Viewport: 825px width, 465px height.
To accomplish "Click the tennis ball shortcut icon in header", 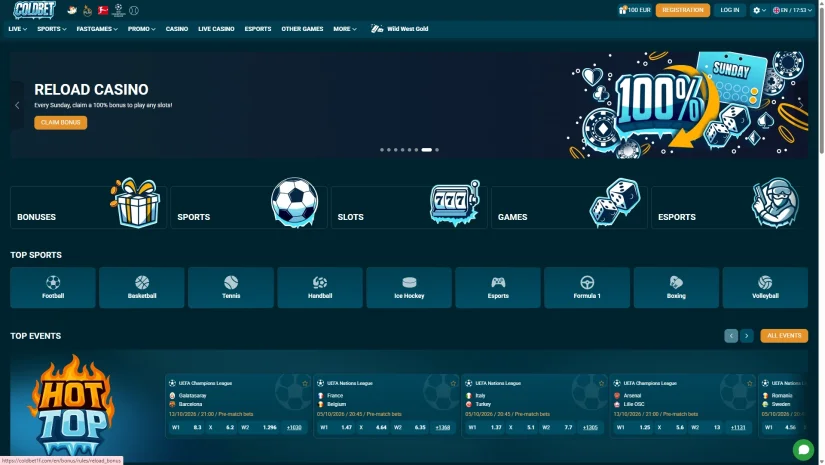I will click(134, 10).
